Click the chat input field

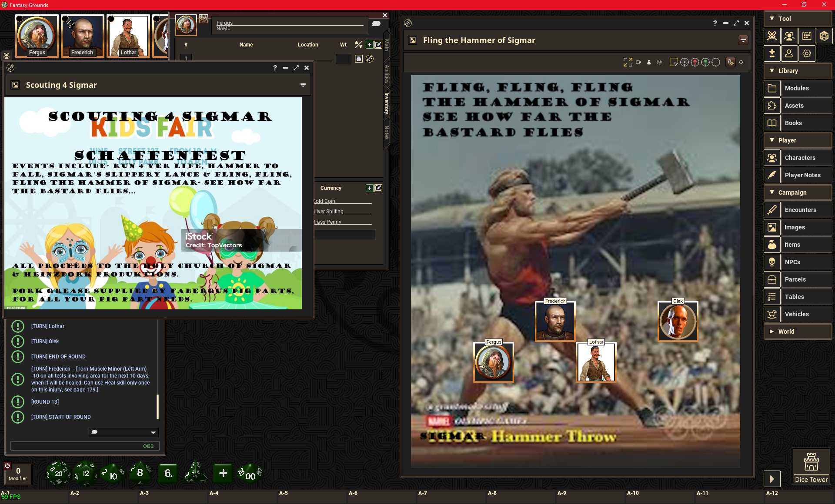coord(85,446)
